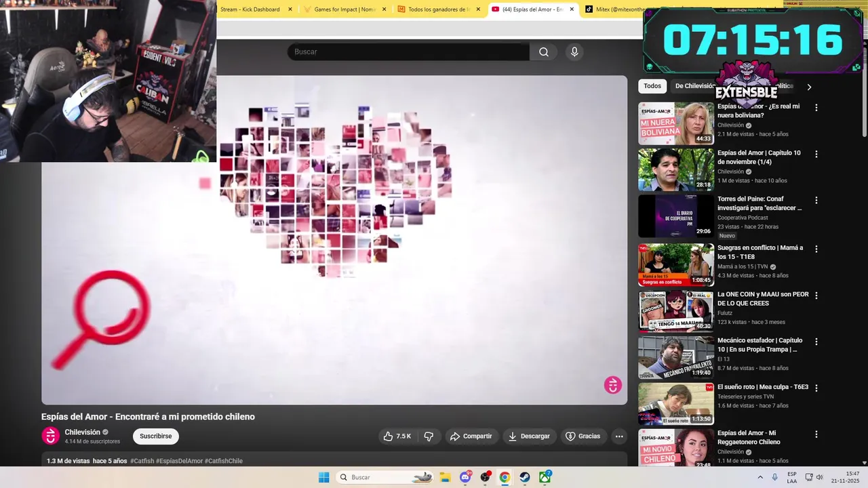Open Chilevisión channel avatar
This screenshot has width=868, height=488.
[51, 436]
